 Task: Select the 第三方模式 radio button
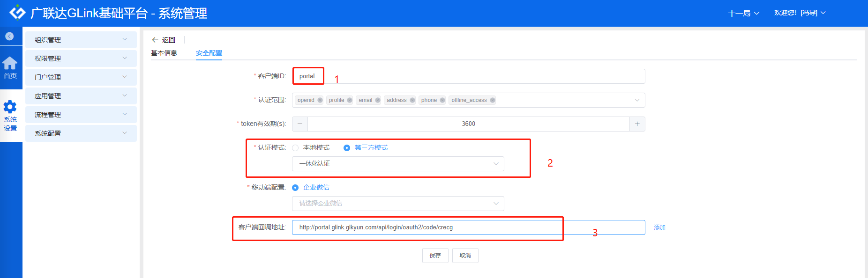[x=347, y=148]
